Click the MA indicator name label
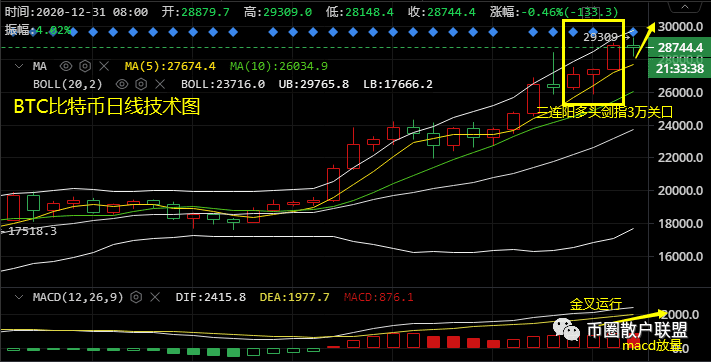Viewport: 711px width, 362px height. (39, 66)
